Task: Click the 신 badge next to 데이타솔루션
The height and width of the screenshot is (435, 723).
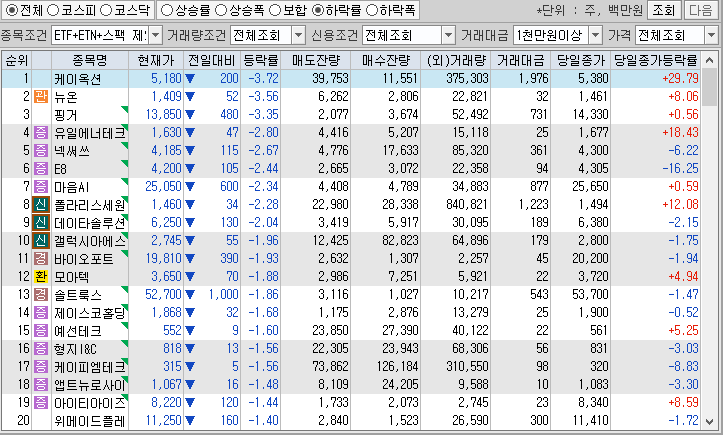Action: click(x=41, y=222)
